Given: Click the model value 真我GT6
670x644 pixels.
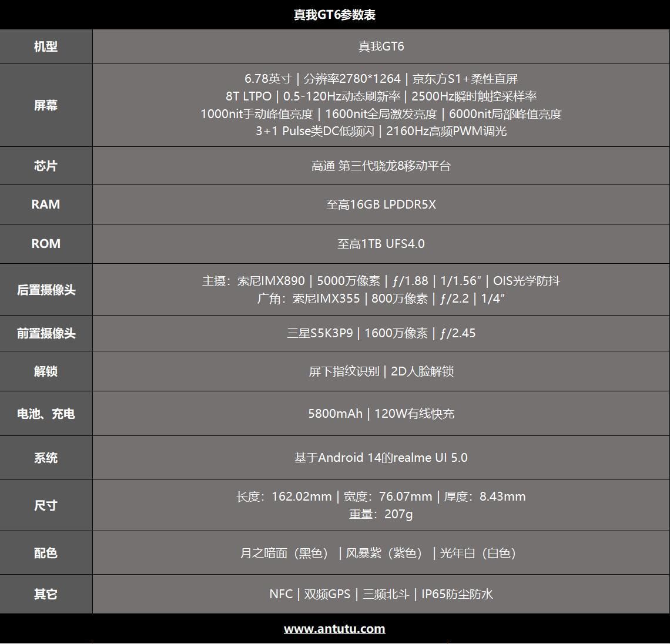Looking at the screenshot, I should 381,46.
